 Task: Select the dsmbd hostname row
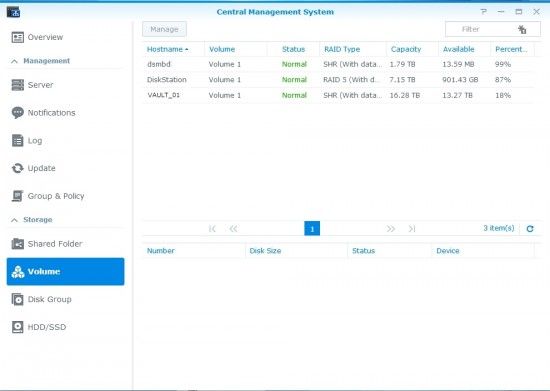click(338, 64)
